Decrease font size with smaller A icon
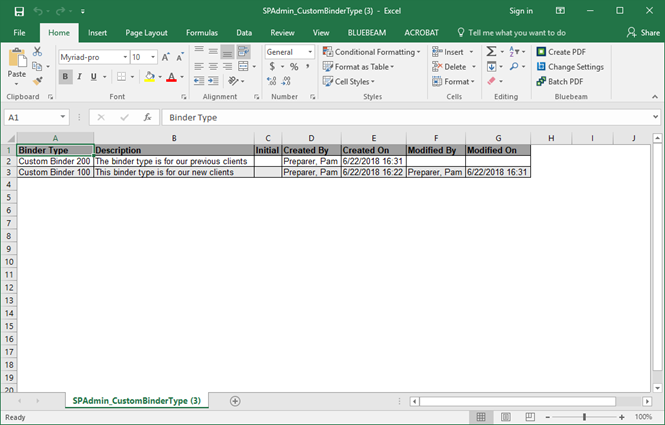The height and width of the screenshot is (425, 665). tap(180, 57)
